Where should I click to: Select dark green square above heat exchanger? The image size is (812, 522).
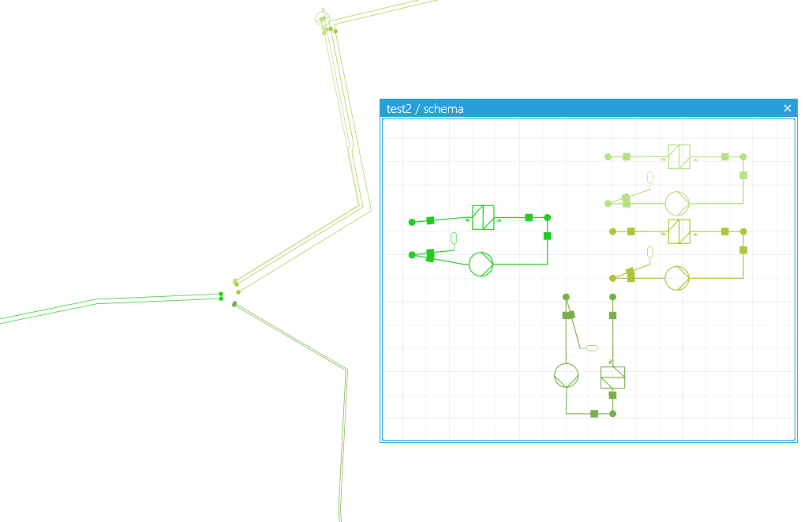point(612,316)
